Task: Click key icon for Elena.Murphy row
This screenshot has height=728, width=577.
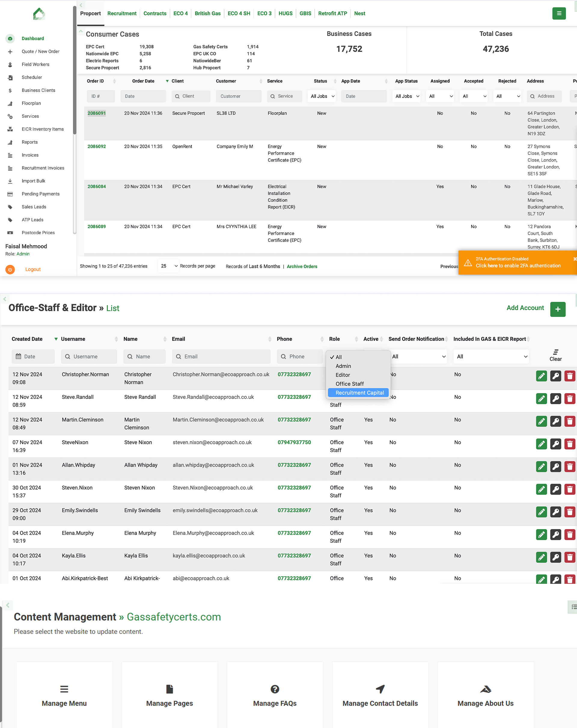Action: click(x=555, y=534)
